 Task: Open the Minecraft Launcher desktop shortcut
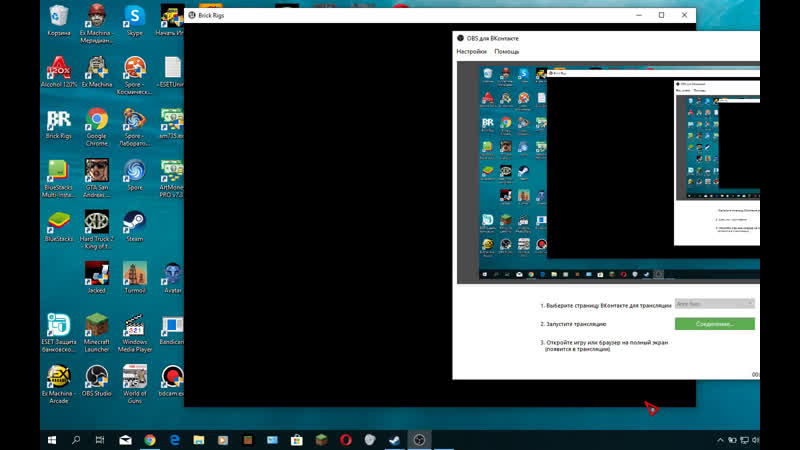[x=97, y=333]
